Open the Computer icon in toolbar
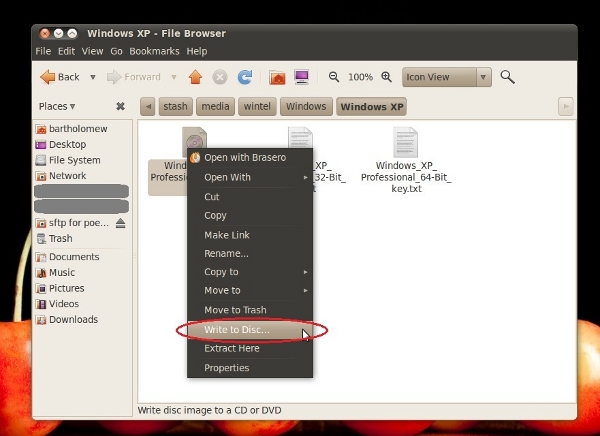The height and width of the screenshot is (436, 600). pos(302,77)
